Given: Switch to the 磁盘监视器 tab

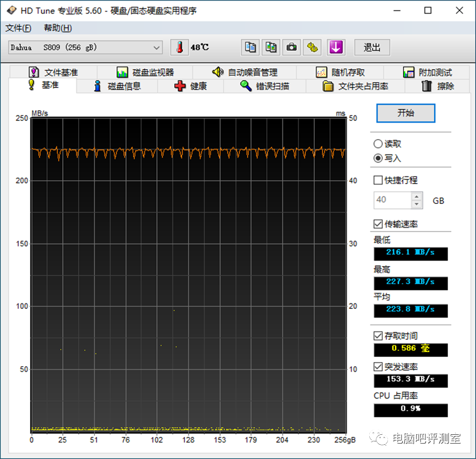Looking at the screenshot, I should pos(145,73).
